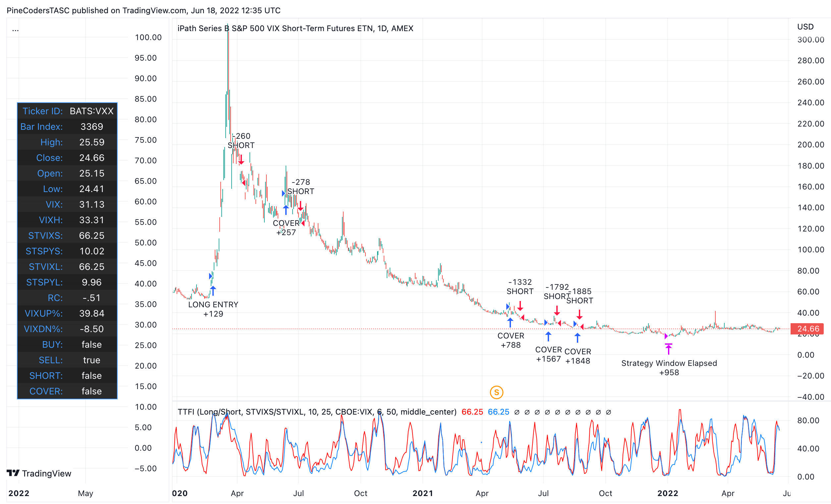This screenshot has width=831, height=504.
Task: Click the blue arrow above COVER +1567
Action: [x=548, y=336]
